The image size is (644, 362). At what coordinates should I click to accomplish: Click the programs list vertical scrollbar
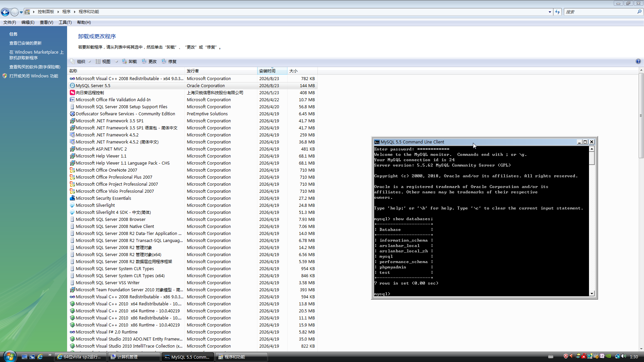641,116
